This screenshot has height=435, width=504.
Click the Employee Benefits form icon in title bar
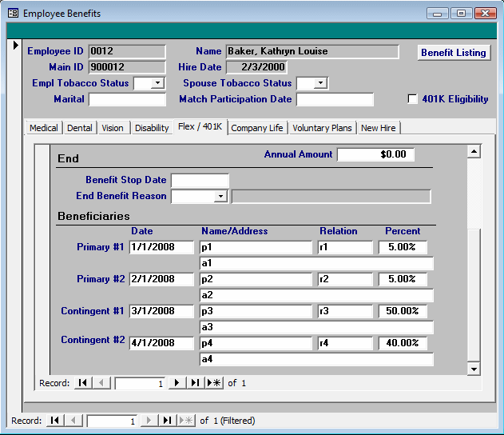(x=13, y=13)
